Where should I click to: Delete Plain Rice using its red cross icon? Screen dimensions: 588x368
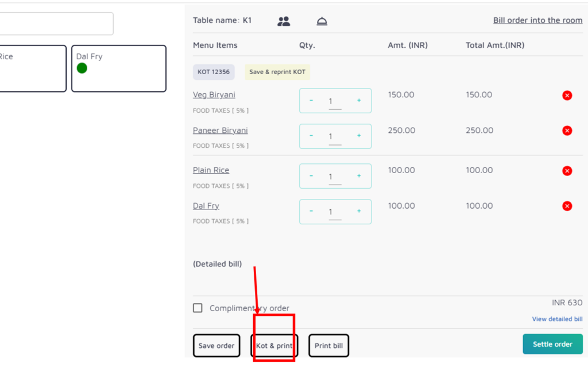(567, 171)
